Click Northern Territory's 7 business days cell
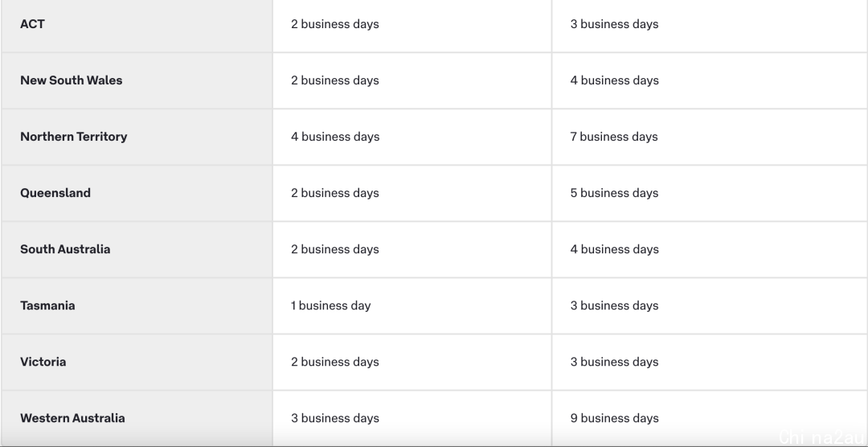The image size is (868, 447). coord(710,137)
